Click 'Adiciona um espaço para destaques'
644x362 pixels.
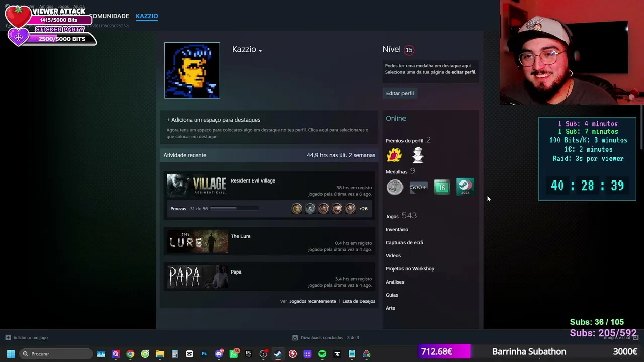(213, 120)
